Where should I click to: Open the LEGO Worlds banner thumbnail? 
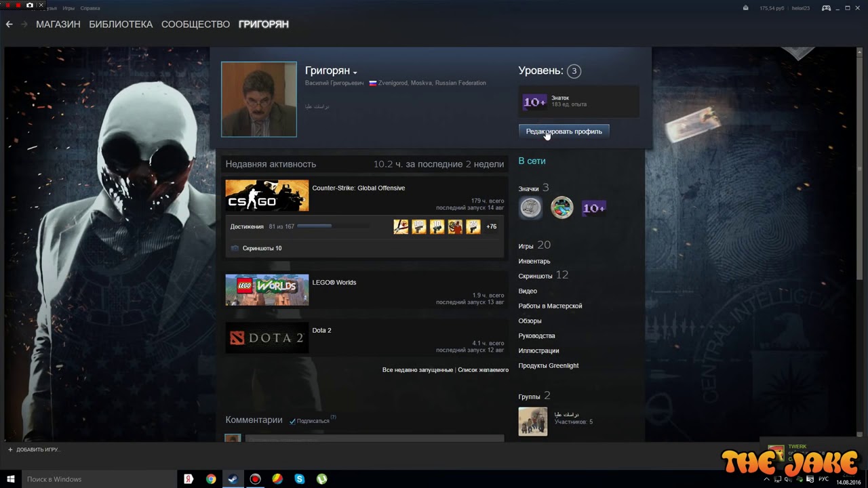click(x=267, y=290)
